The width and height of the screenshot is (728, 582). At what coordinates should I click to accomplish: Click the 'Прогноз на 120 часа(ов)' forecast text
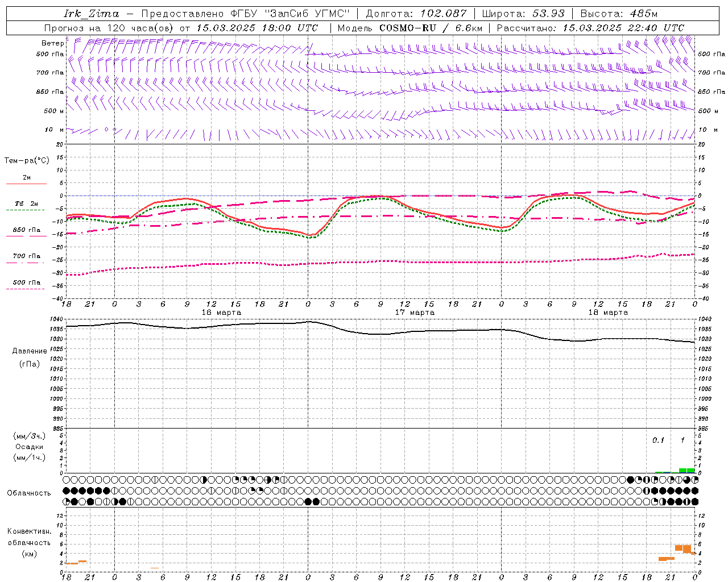(110, 28)
